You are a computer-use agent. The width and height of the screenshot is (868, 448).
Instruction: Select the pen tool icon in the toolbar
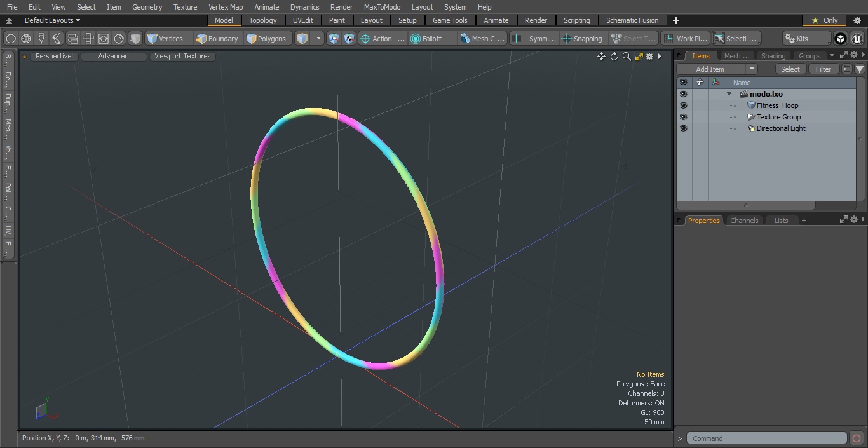pos(41,39)
